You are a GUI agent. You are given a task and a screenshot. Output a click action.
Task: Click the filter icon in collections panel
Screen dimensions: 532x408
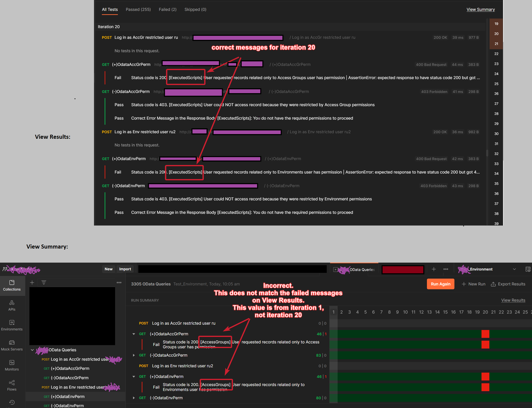[44, 282]
